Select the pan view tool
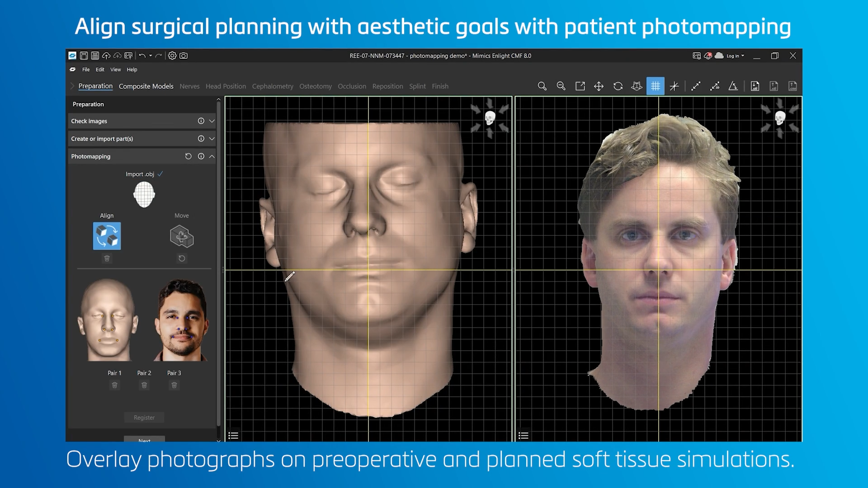Screen dimensions: 868x488 599,86
